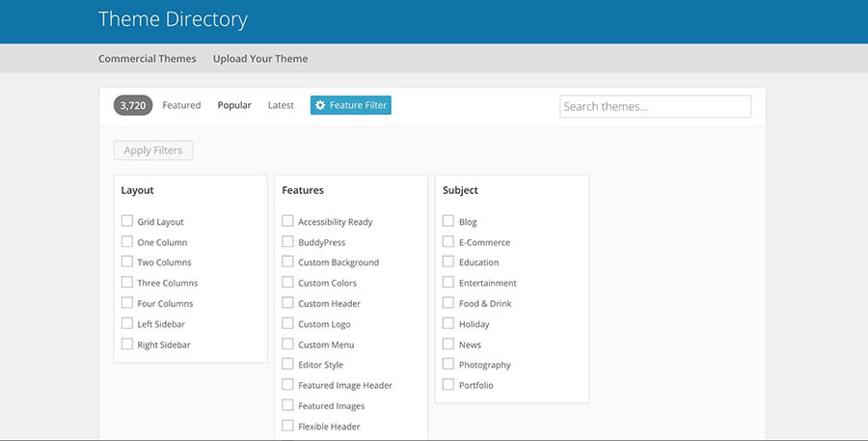Show the Latest themes tab

(x=281, y=105)
